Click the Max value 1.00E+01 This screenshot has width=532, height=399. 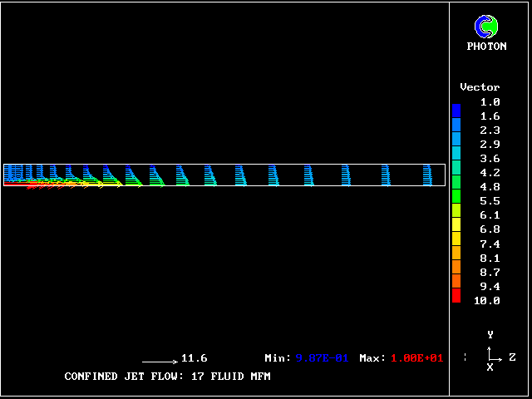coord(416,358)
